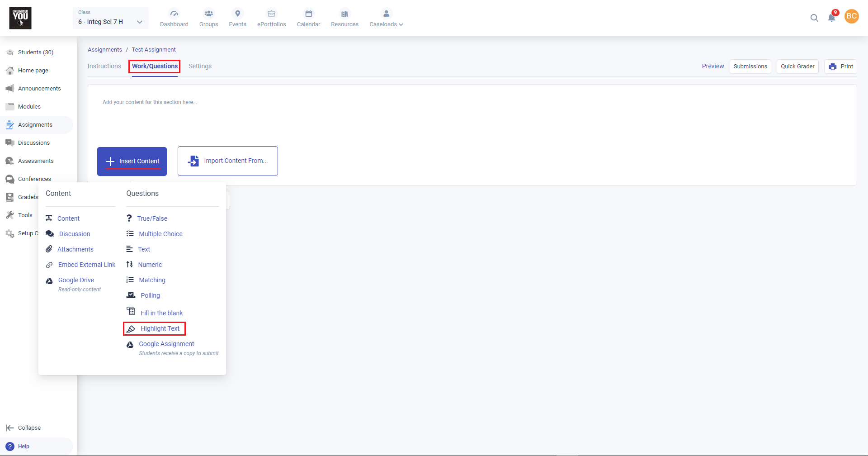Insert a Google Assignment
The height and width of the screenshot is (456, 868).
(172, 348)
